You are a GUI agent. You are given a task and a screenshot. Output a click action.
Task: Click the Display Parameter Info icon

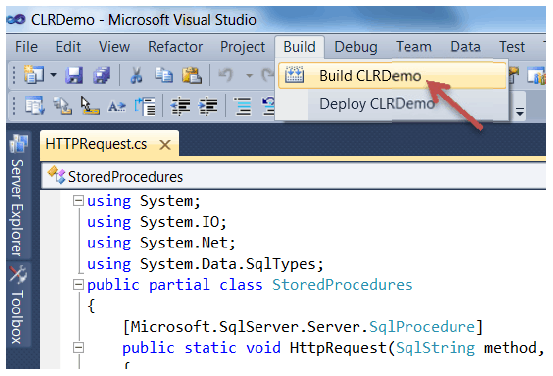click(62, 105)
